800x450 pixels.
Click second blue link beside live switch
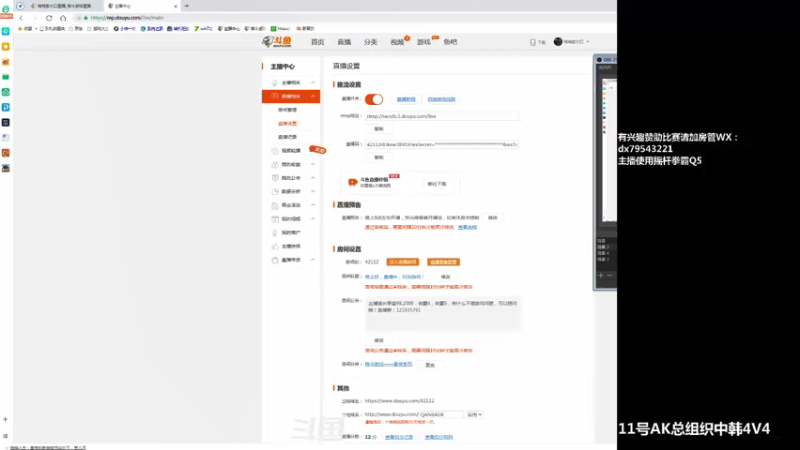[x=441, y=99]
